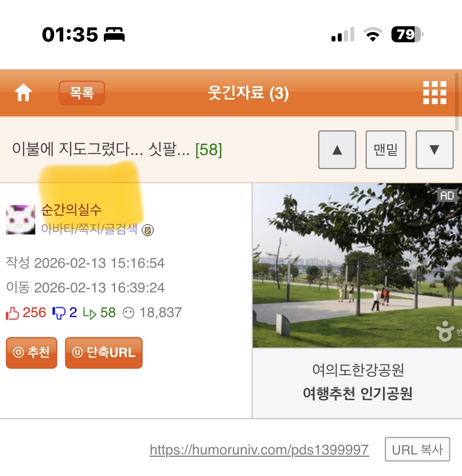Viewport: 462px width, 476px height.
Task: Click the 웃긴자료 (3) board title
Action: pos(248,93)
